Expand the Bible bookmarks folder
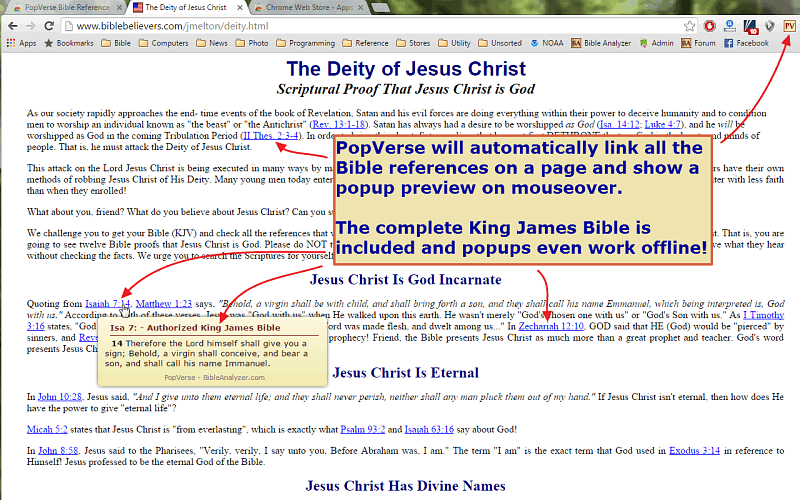800x500 pixels. pos(116,43)
